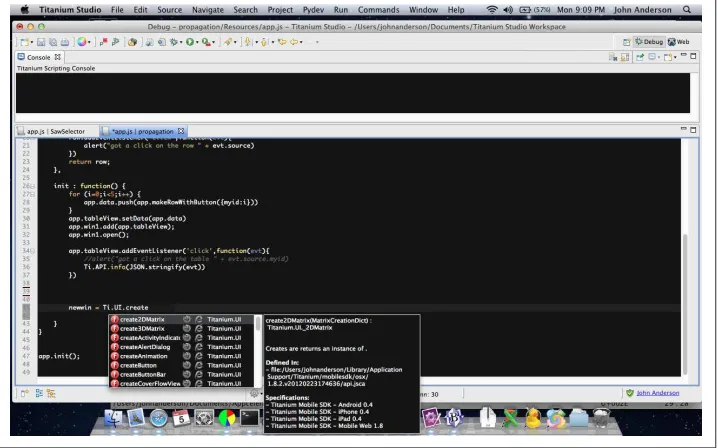
Task: Click the Display Selected Console icon
Action: click(x=652, y=57)
